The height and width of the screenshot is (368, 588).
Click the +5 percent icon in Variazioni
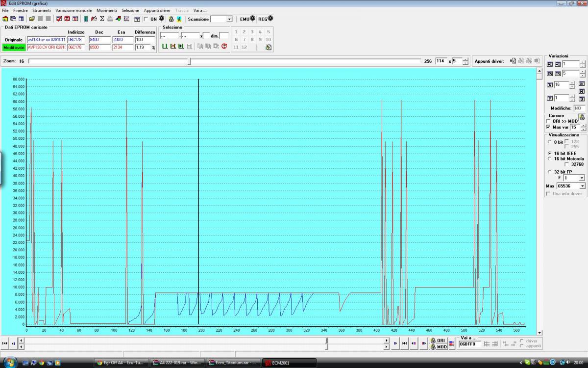pos(550,74)
